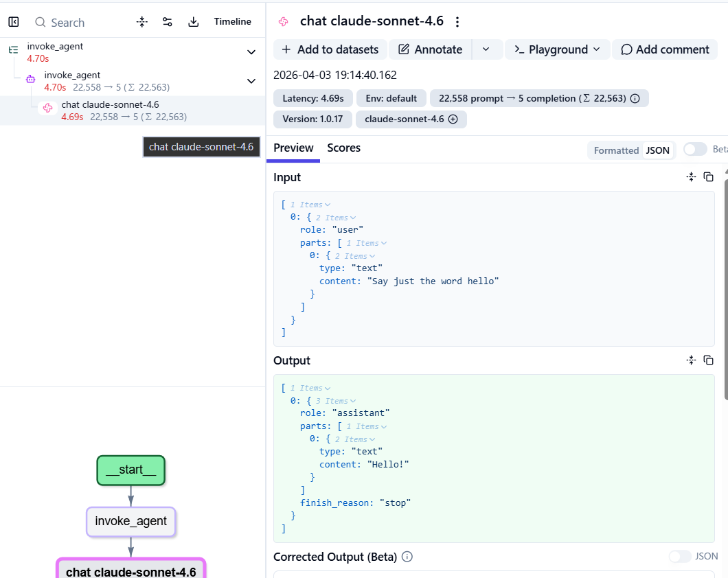
Task: Open the Playground options dropdown
Action: (597, 49)
